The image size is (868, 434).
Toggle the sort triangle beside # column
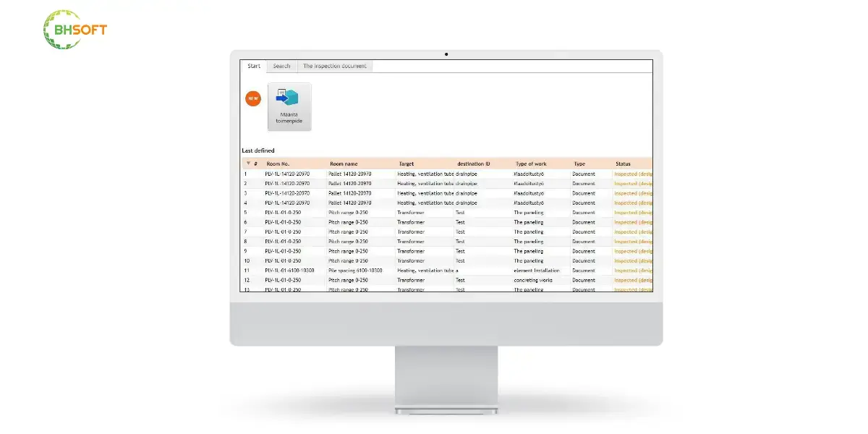coord(249,163)
